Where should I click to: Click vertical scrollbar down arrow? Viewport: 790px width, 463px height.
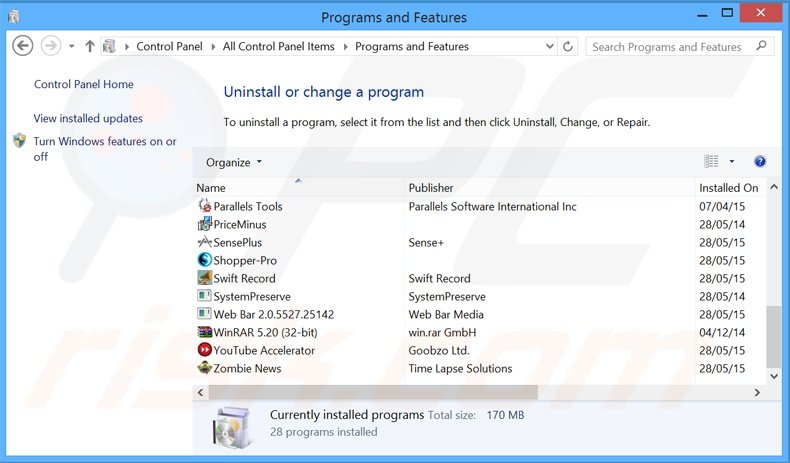pos(774,377)
